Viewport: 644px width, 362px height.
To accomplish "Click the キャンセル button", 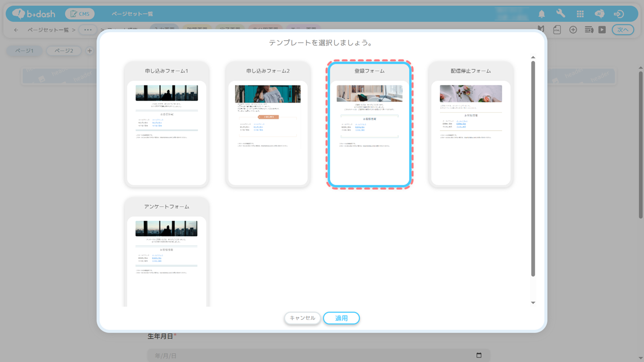I will (x=302, y=318).
